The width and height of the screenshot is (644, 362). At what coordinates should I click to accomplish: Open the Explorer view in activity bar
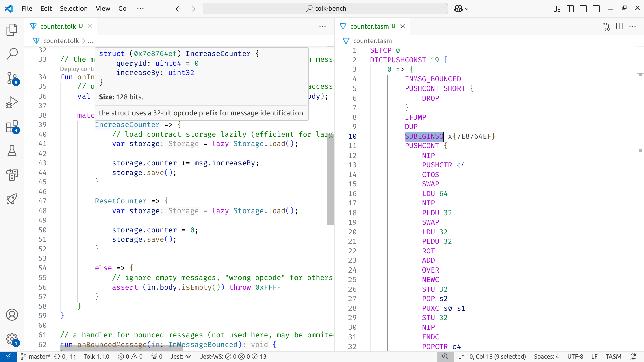click(12, 30)
